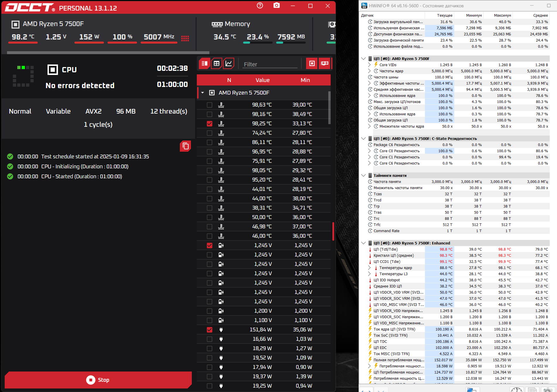Check the 1,100 V sensor checkbox
The height and width of the screenshot is (392, 557).
209,320
